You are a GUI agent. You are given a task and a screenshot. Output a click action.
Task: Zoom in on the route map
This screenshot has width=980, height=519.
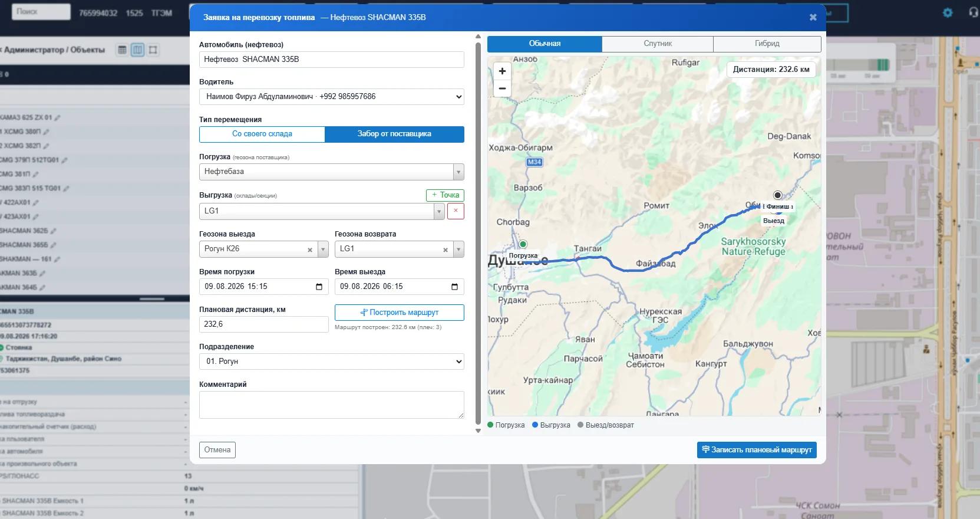click(x=502, y=71)
